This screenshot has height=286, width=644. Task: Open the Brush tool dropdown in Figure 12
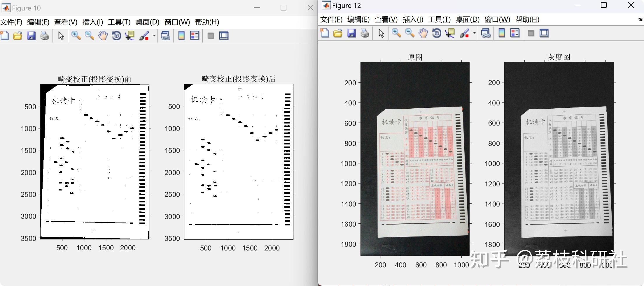474,33
